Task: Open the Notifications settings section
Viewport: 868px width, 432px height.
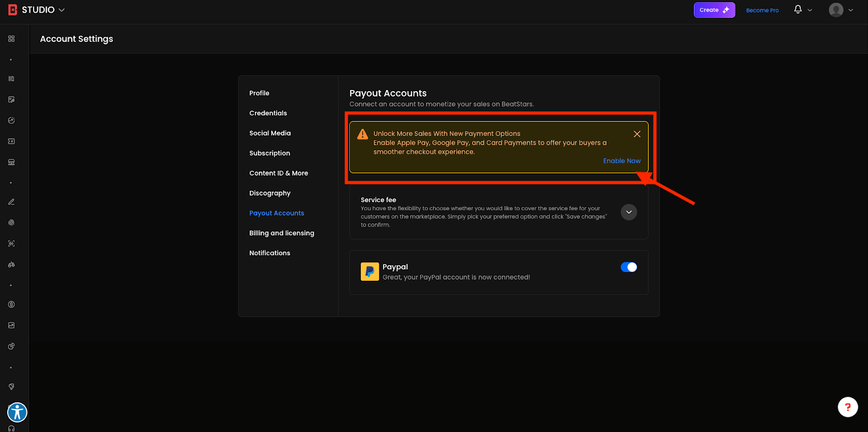Action: (x=270, y=253)
